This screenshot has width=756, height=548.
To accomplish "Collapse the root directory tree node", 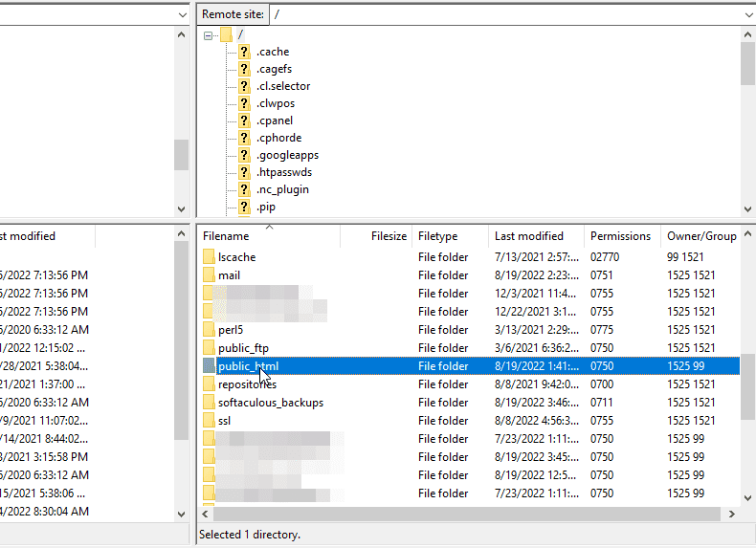I will pyautogui.click(x=208, y=35).
